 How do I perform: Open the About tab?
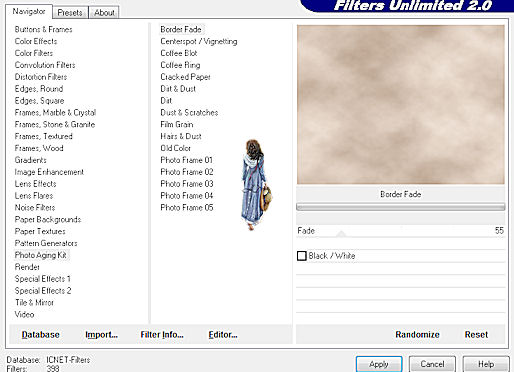(104, 13)
